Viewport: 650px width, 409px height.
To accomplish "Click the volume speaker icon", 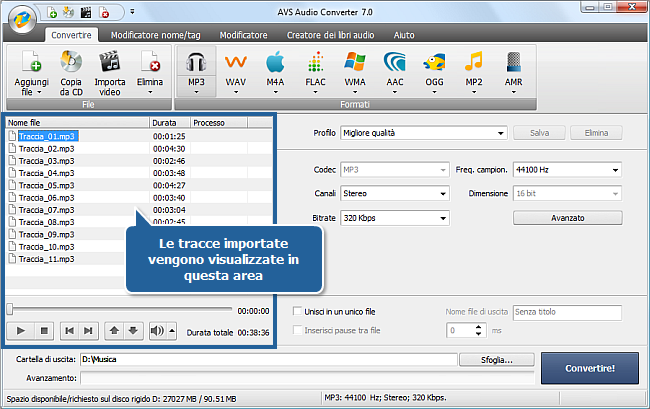I will [x=156, y=330].
